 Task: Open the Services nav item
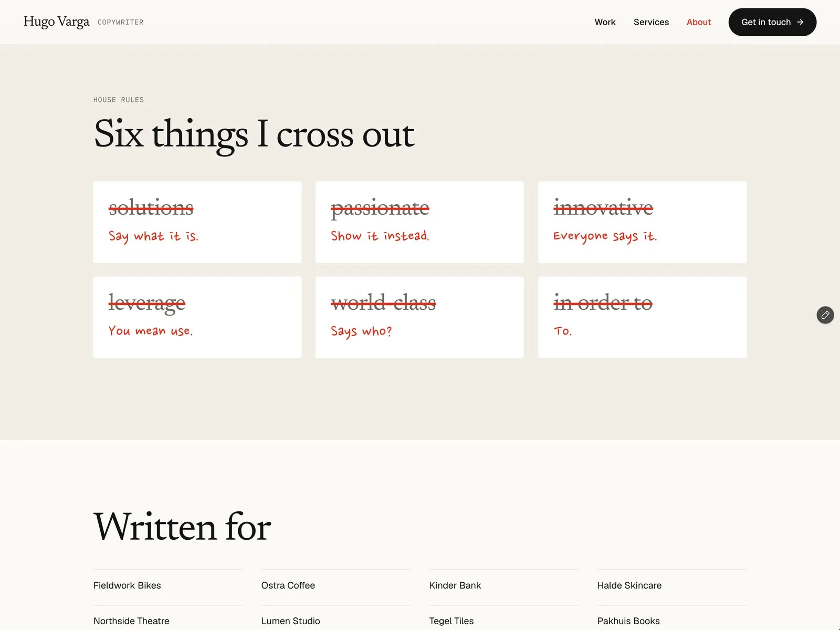point(651,22)
